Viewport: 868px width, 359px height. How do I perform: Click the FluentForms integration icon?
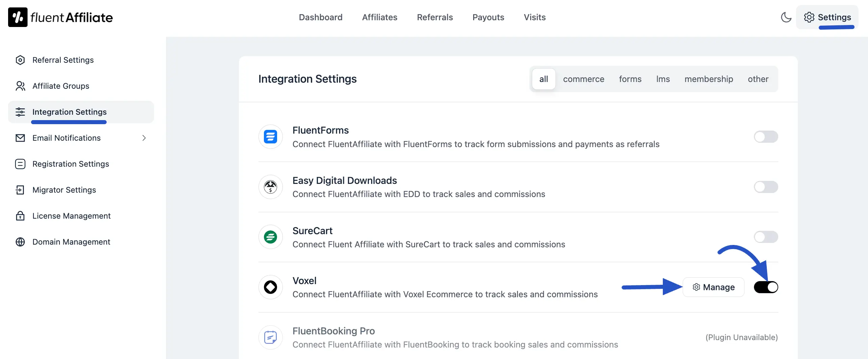270,137
